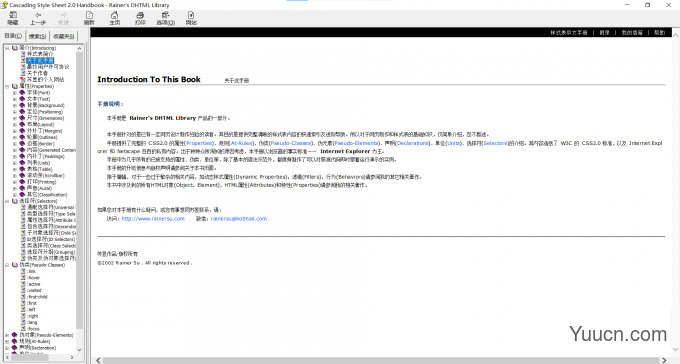Click the page icon beside :hover
This screenshot has height=364, width=680.
(x=23, y=278)
